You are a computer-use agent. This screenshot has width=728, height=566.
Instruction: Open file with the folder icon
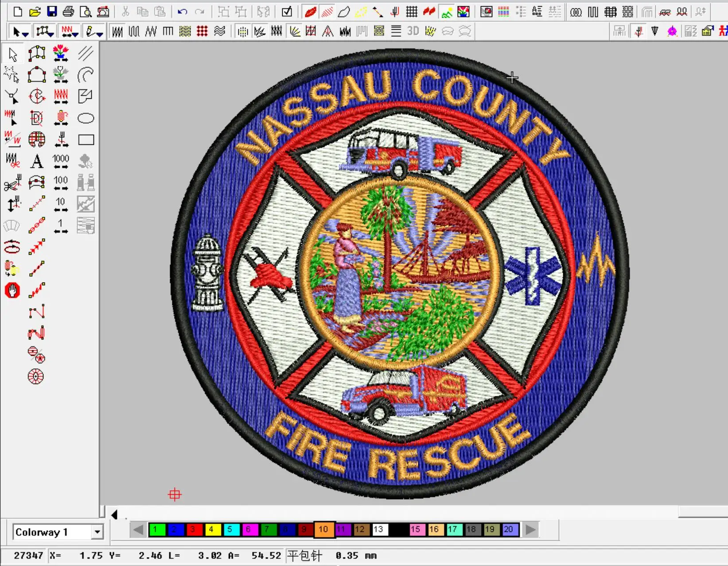coord(35,12)
